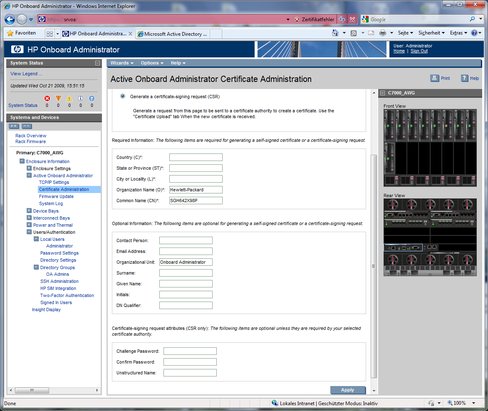Click the enclosure Front View thumbnail
This screenshot has height=411, width=488.
coord(430,148)
